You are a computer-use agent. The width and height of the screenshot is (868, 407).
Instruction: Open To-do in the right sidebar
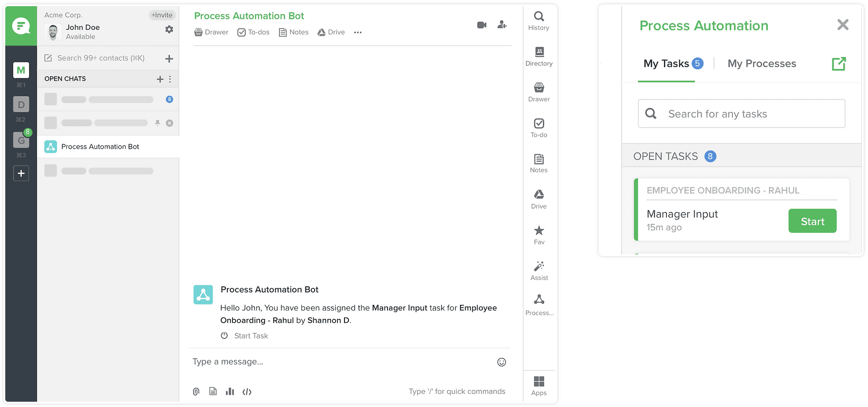click(x=539, y=128)
